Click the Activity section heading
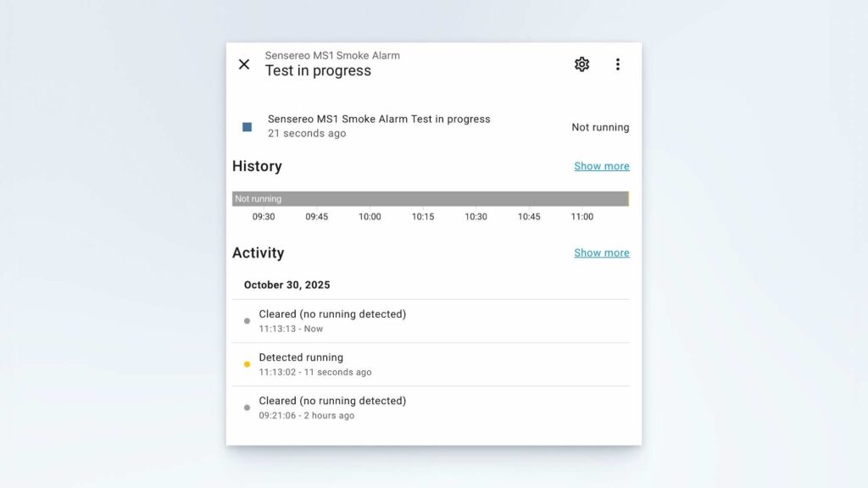The width and height of the screenshot is (868, 488). pyautogui.click(x=259, y=252)
